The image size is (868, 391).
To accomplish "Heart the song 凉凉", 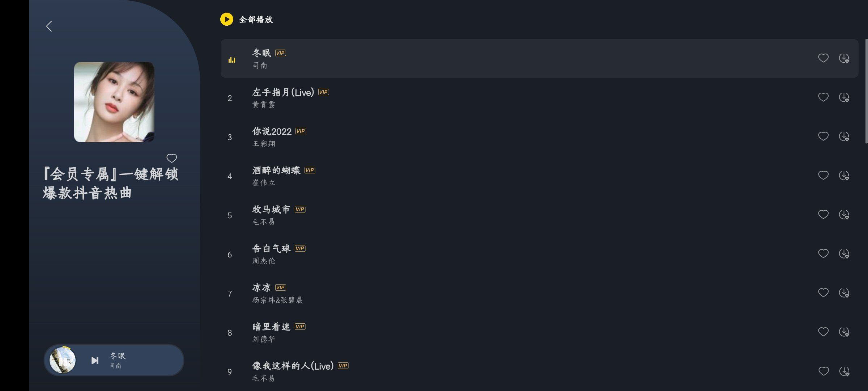I will (x=823, y=293).
